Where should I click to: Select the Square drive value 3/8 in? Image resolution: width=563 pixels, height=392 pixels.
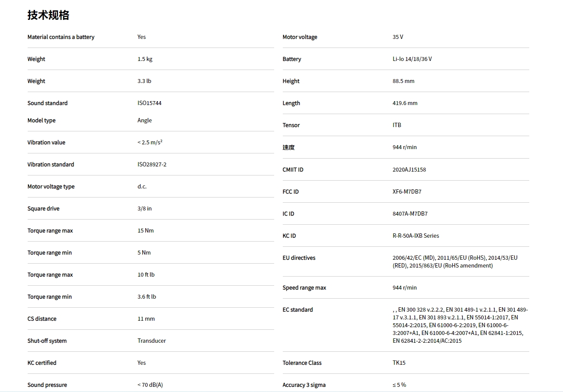(x=144, y=208)
